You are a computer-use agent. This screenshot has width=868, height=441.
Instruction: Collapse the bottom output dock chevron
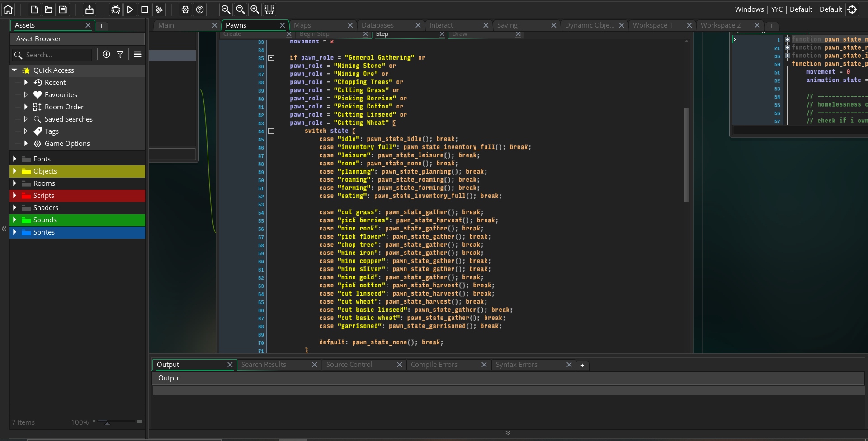[508, 433]
